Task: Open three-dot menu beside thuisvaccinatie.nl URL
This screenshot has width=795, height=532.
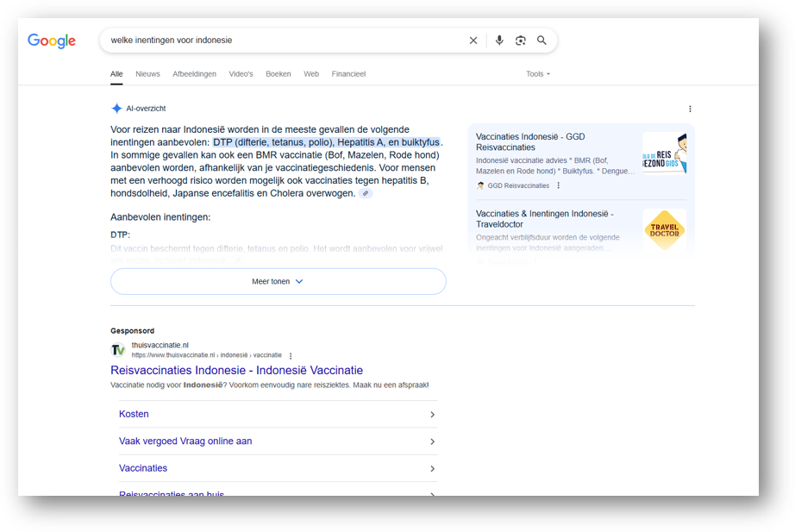Action: [x=291, y=355]
